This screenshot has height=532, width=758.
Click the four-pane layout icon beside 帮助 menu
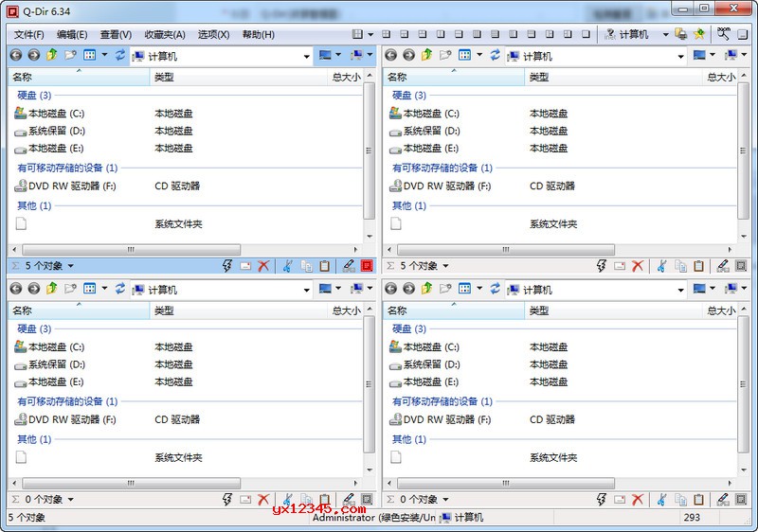(357, 34)
